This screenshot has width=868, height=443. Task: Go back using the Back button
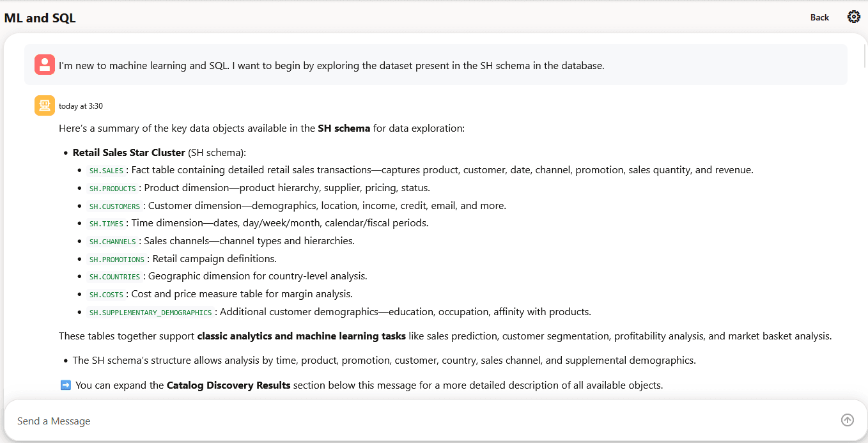(x=819, y=17)
